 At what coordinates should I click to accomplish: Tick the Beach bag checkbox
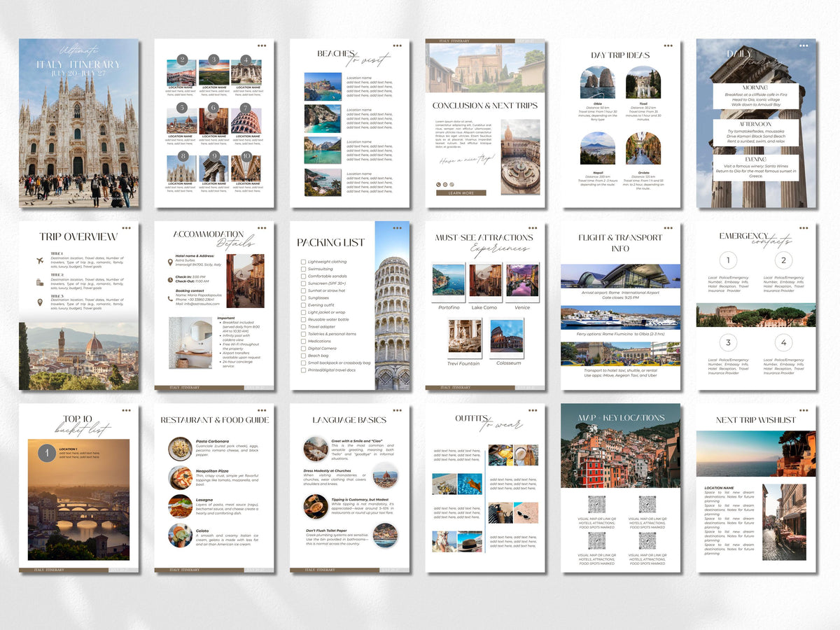(x=303, y=356)
